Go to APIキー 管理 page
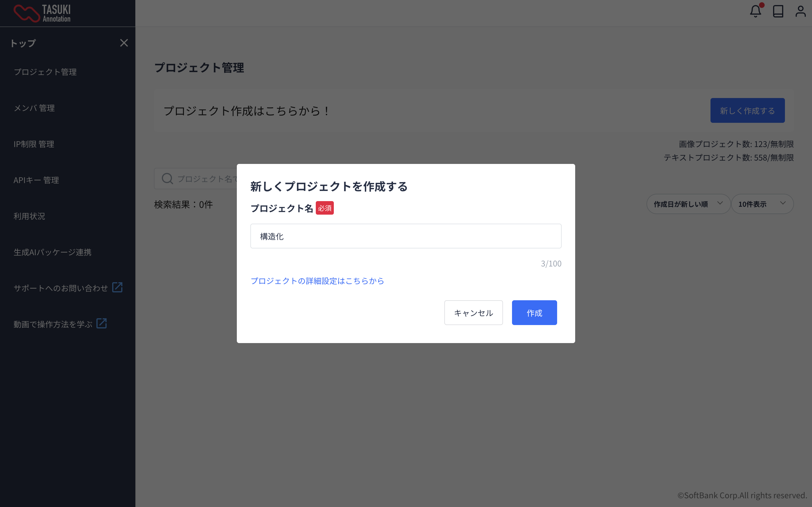The image size is (812, 507). tap(36, 180)
